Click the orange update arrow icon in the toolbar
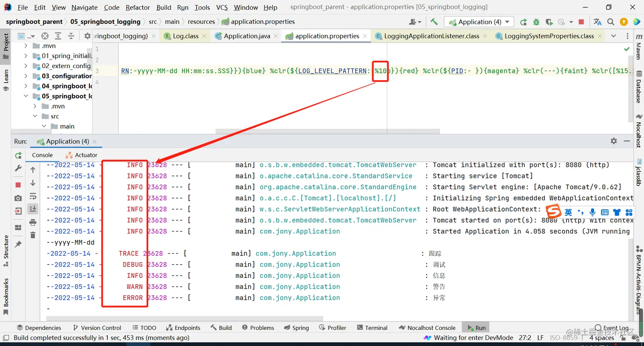Image resolution: width=644 pixels, height=346 pixels. tap(624, 22)
